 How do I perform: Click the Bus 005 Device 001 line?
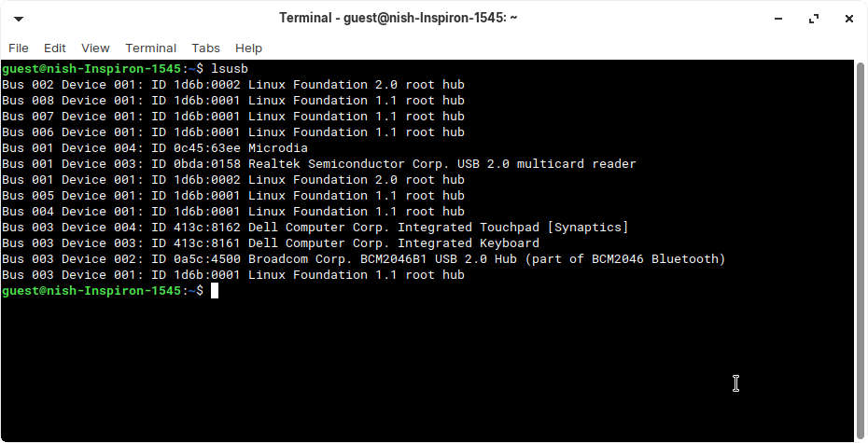point(233,196)
